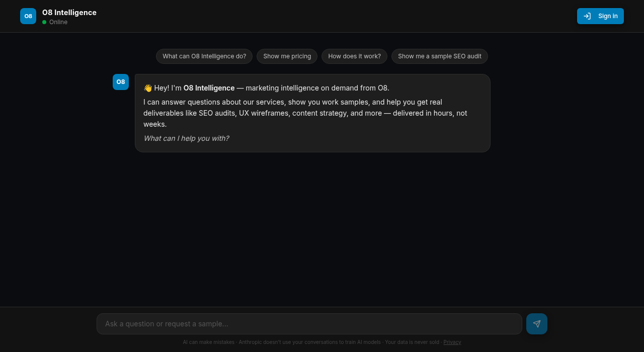This screenshot has height=352, width=644.
Task: Pick the "How does it work?" suggestion
Action: 355,56
